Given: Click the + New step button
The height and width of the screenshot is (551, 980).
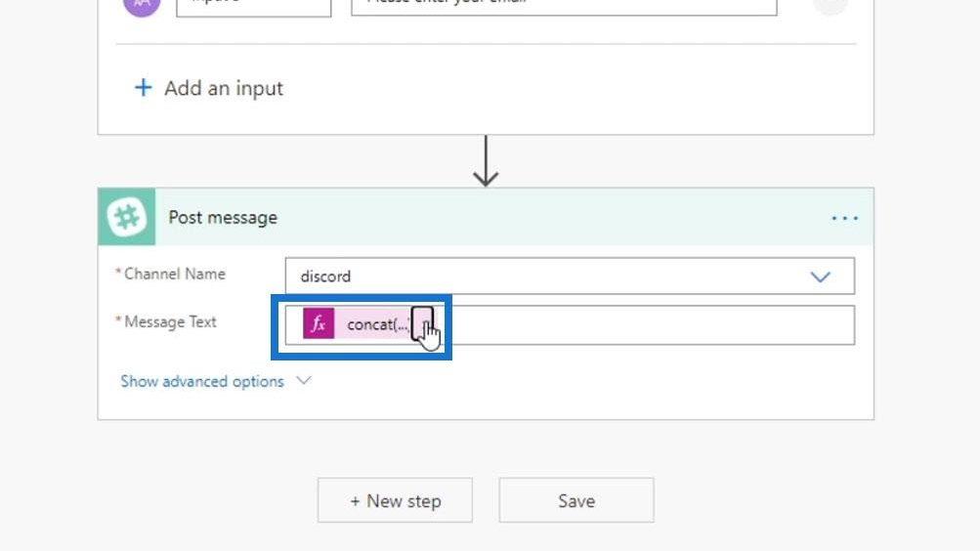Looking at the screenshot, I should (x=395, y=500).
